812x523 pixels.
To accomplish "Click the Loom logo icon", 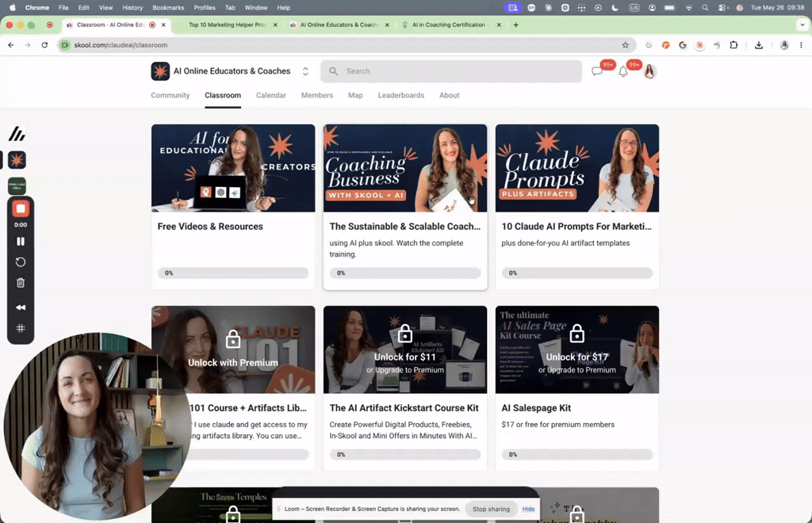I will (17, 134).
